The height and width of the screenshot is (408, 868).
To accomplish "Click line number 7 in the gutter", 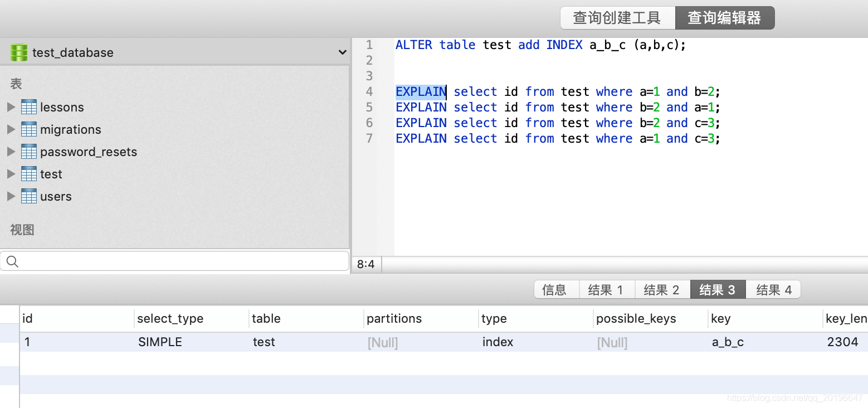I will (369, 138).
